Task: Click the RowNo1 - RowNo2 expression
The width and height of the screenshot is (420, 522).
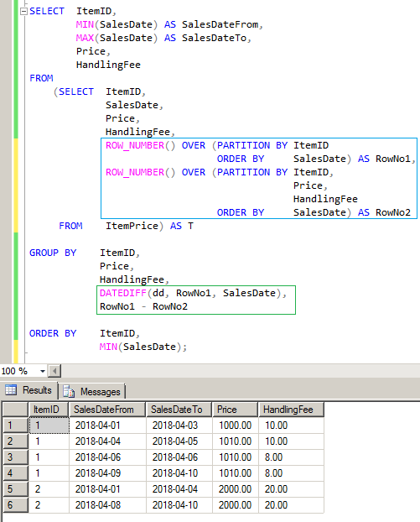Action: point(143,306)
